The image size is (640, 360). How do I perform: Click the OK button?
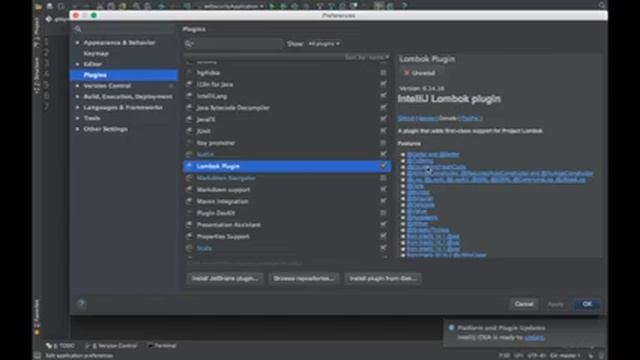click(x=587, y=304)
